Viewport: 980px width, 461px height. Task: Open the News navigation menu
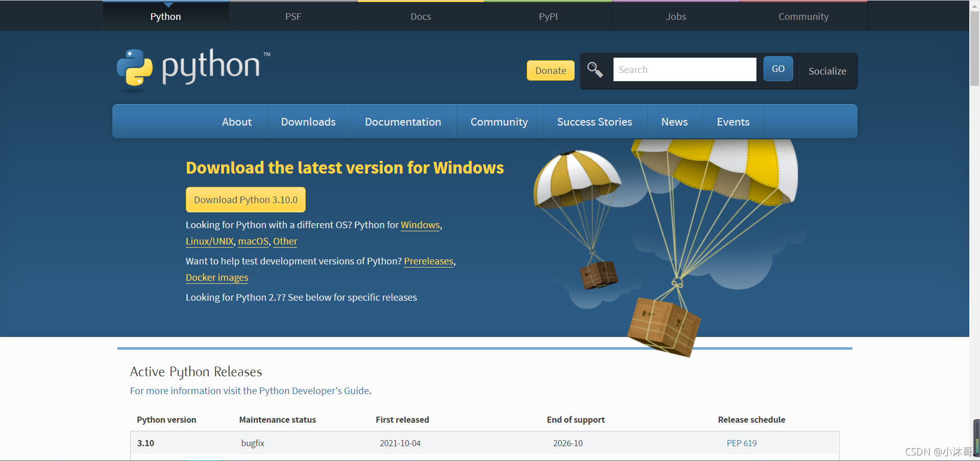click(674, 122)
